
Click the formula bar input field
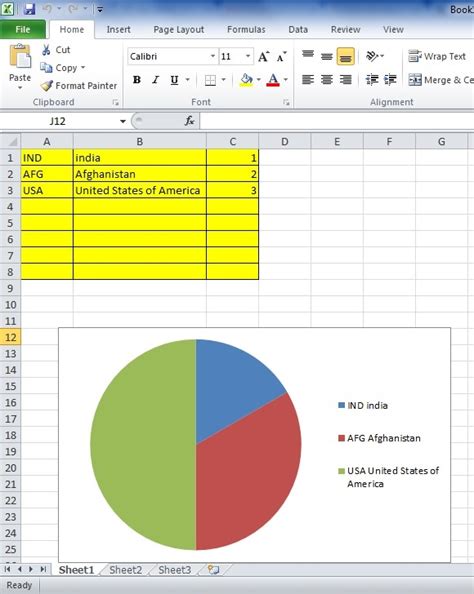tap(336, 121)
